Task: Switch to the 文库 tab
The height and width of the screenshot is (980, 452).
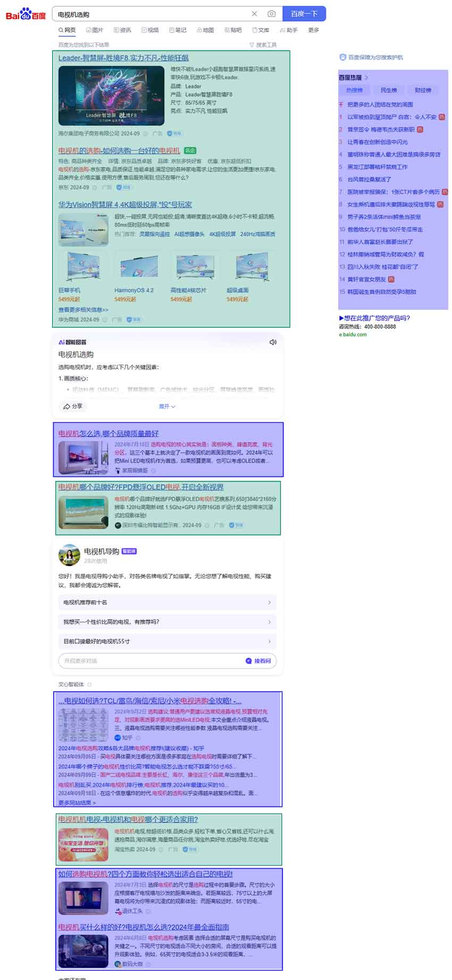Action: (261, 30)
